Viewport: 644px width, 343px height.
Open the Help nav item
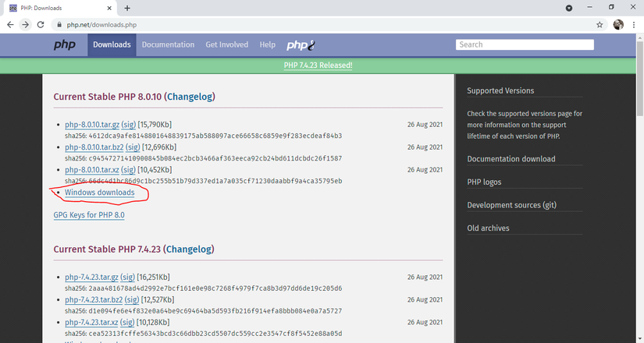pyautogui.click(x=268, y=44)
